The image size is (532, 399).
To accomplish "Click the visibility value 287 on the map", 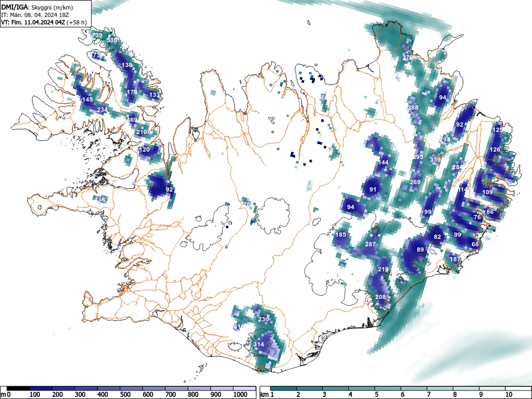I will [370, 244].
